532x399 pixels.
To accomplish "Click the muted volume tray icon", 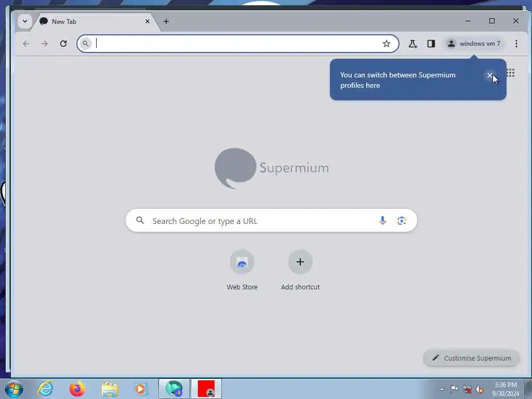I will coord(480,389).
